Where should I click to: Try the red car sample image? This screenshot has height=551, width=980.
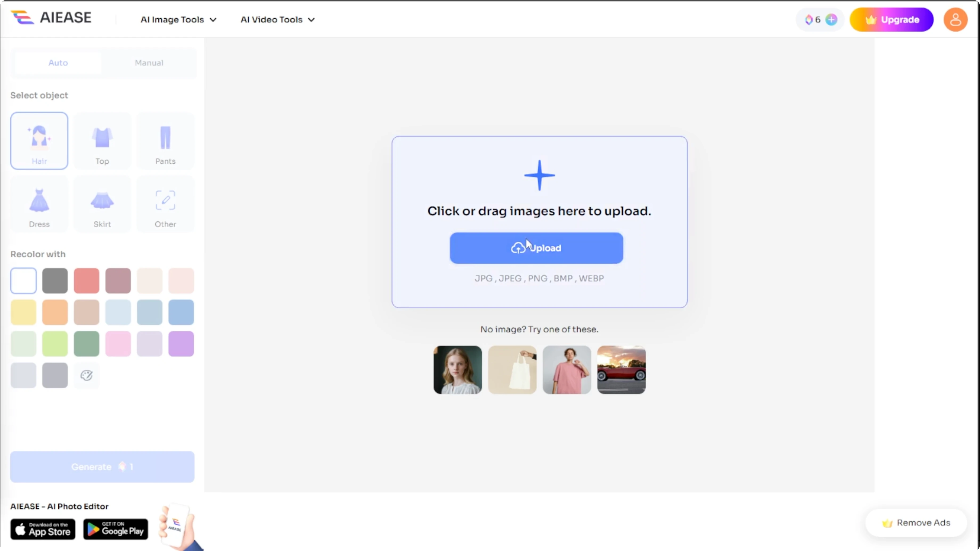pyautogui.click(x=621, y=370)
